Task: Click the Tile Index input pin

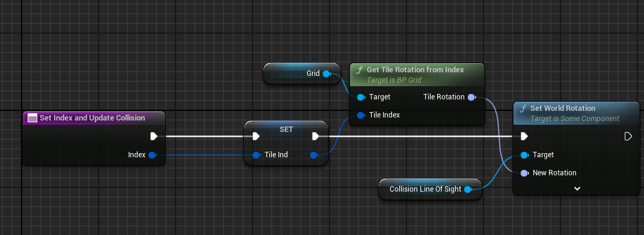Action: tap(361, 115)
